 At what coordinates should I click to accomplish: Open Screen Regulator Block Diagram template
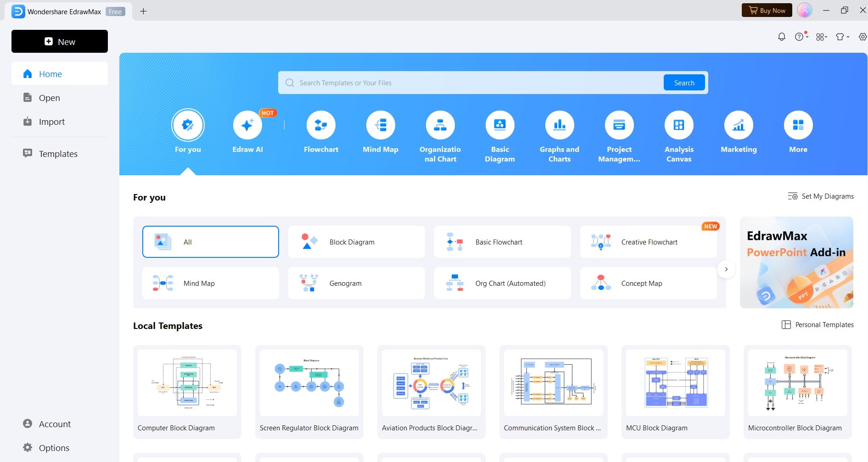click(x=309, y=392)
